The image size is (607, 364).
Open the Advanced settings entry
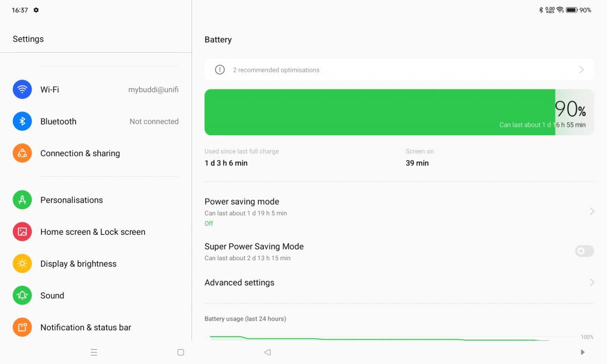point(239,283)
